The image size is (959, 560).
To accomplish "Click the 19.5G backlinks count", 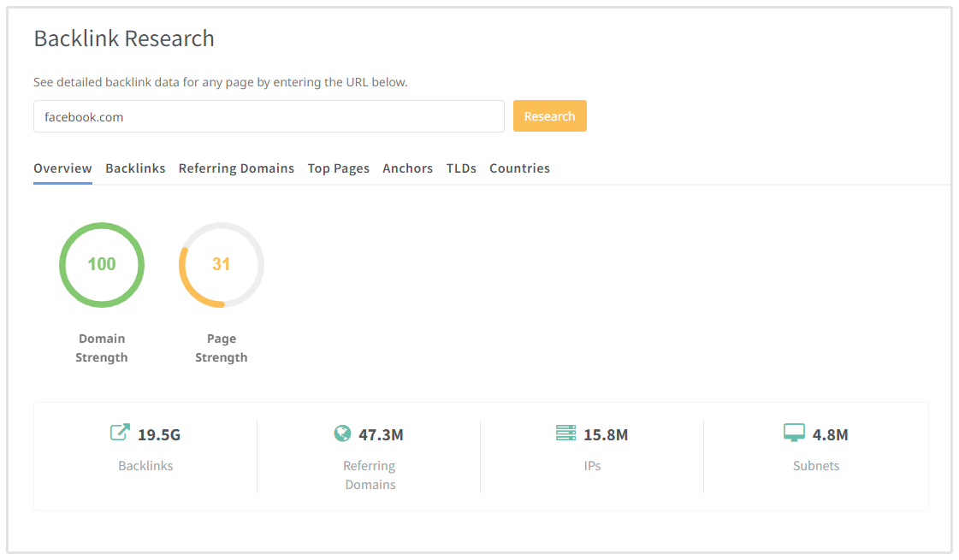I will pyautogui.click(x=159, y=435).
